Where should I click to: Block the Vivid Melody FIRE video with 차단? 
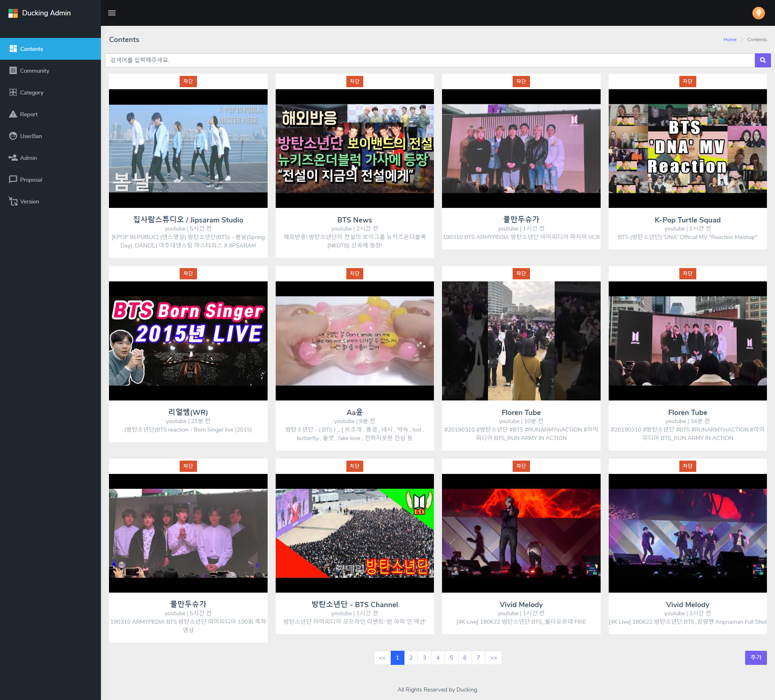(x=521, y=466)
